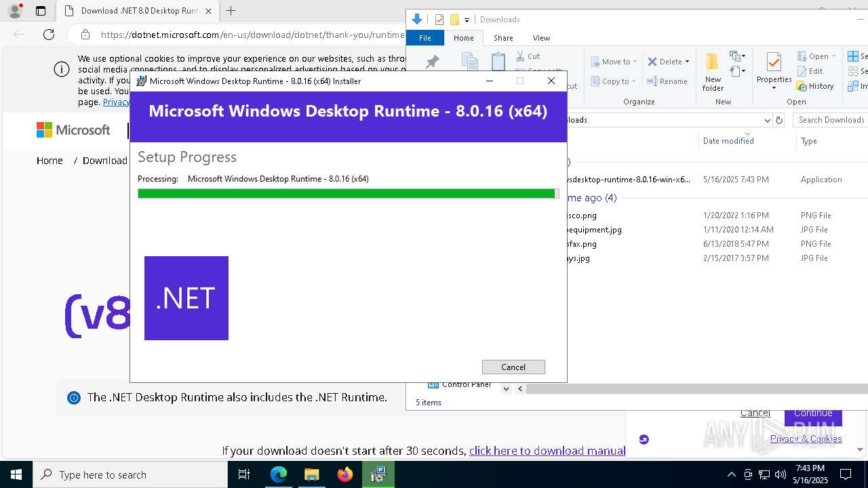Switch to the Share ribbon tab in Explorer
Image resolution: width=868 pixels, height=488 pixels.
point(503,38)
